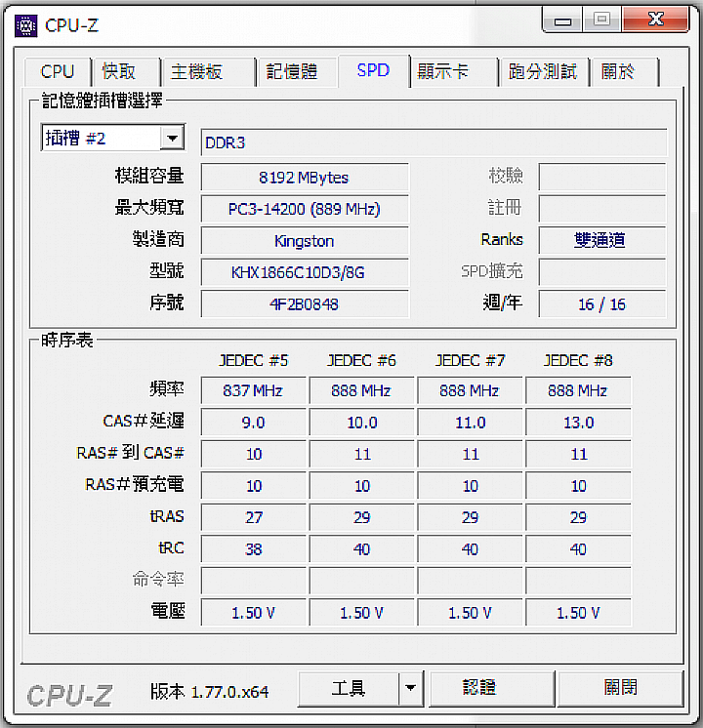Image resolution: width=703 pixels, height=728 pixels.
Task: Select the KHX1866C10D3/8G part number
Action: (305, 272)
